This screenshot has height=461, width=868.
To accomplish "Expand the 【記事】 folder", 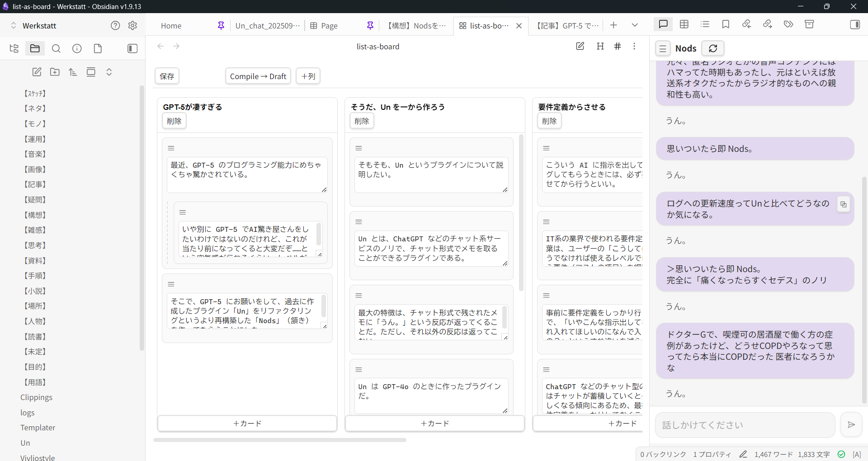I will 35,184.
